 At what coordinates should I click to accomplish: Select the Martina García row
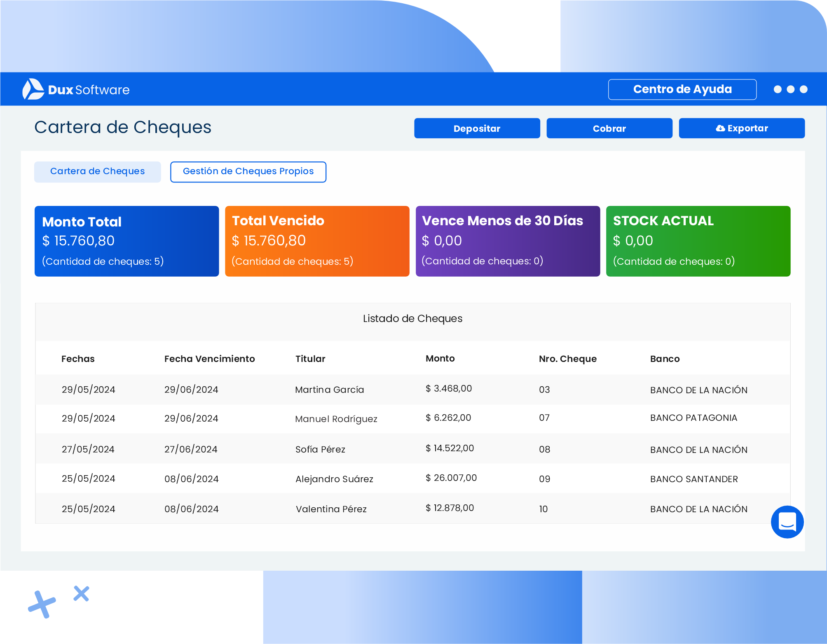[x=412, y=389]
